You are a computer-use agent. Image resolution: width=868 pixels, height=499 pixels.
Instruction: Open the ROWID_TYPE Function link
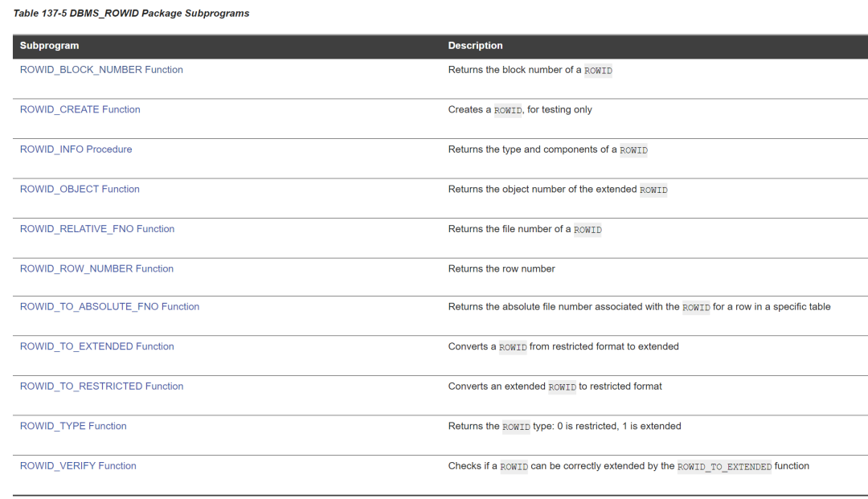[x=73, y=426]
